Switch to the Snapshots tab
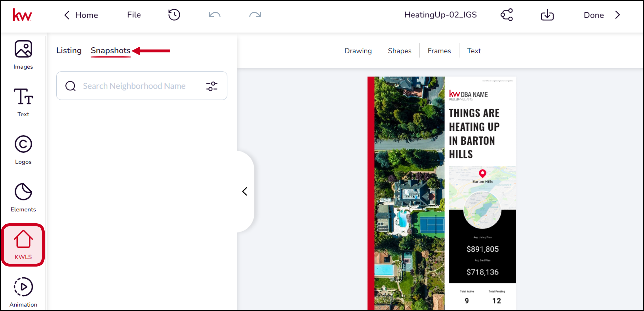 coord(111,51)
